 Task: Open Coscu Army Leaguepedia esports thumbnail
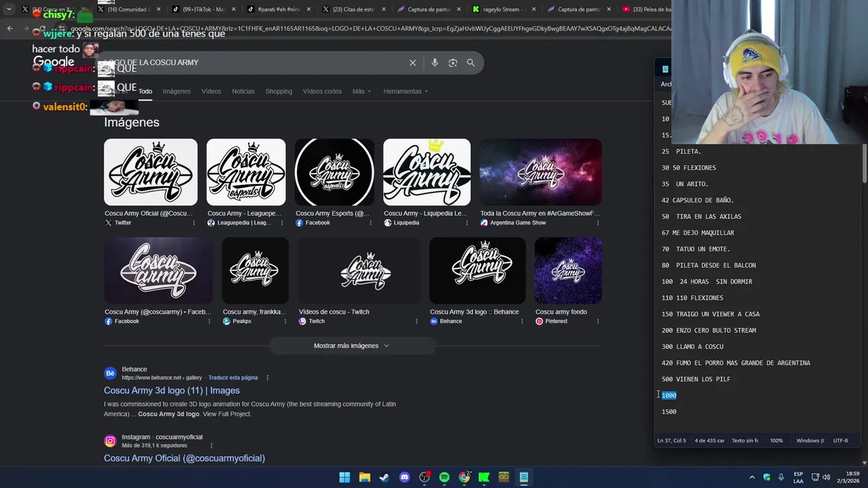(x=246, y=172)
